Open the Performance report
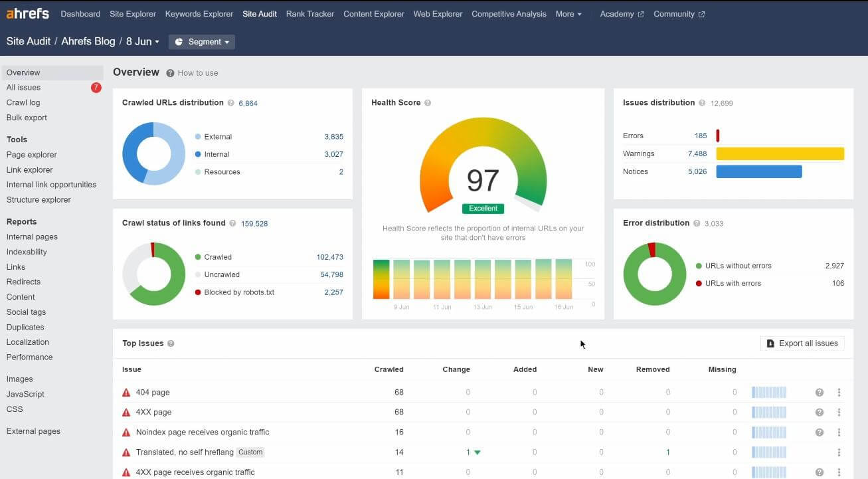The image size is (868, 479). pyautogui.click(x=29, y=357)
